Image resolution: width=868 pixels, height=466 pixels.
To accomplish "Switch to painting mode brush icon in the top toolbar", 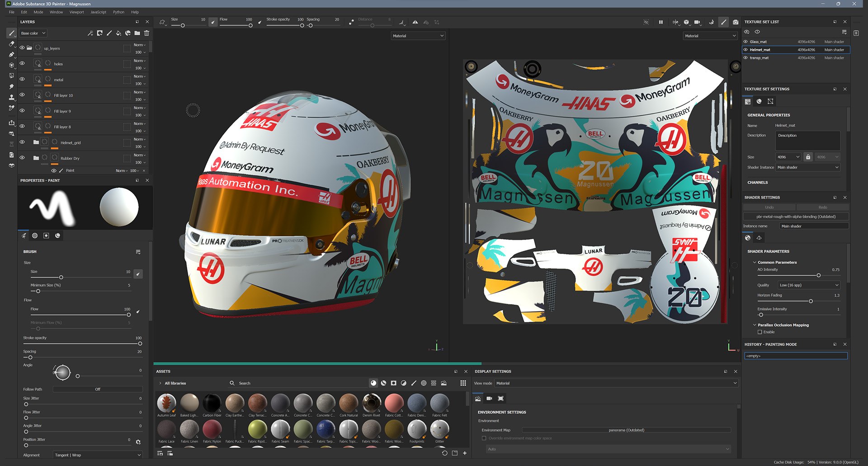I will pos(723,22).
